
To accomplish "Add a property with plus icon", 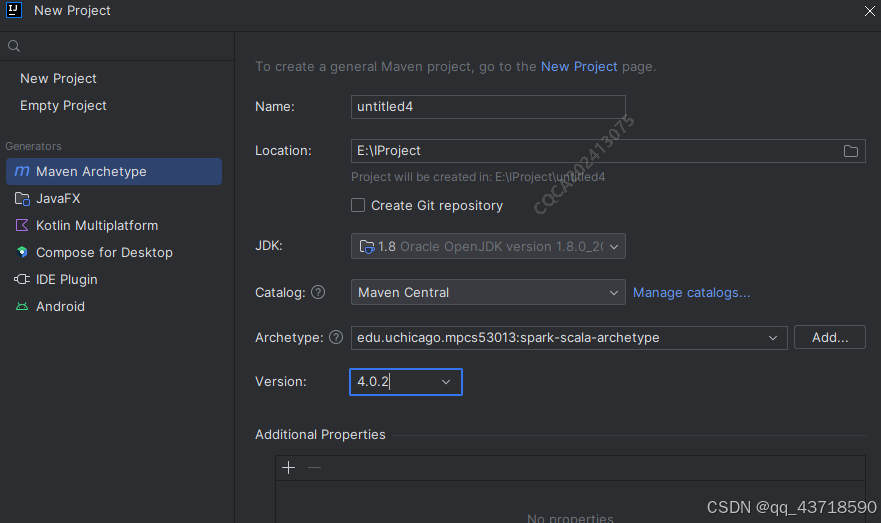I will point(289,468).
